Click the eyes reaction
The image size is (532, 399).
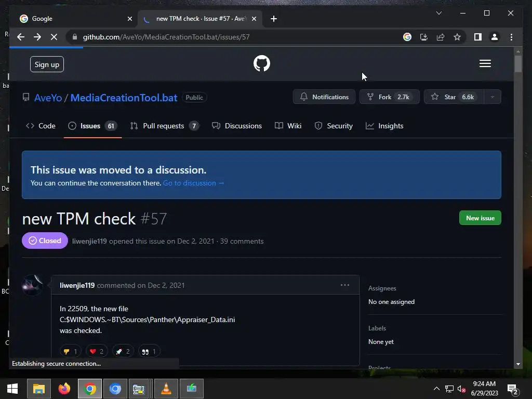coord(149,352)
